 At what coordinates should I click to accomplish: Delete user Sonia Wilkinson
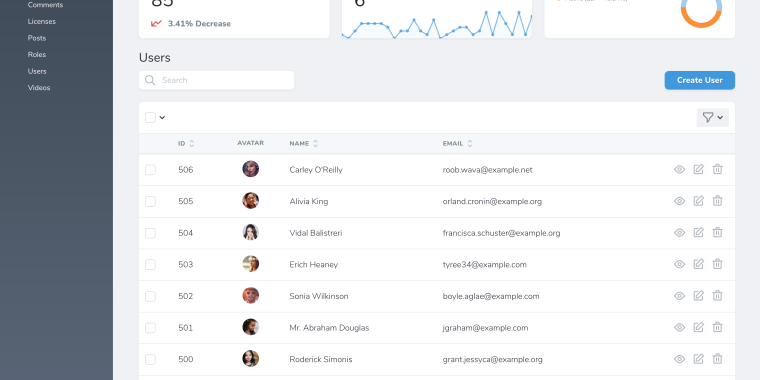[717, 295]
